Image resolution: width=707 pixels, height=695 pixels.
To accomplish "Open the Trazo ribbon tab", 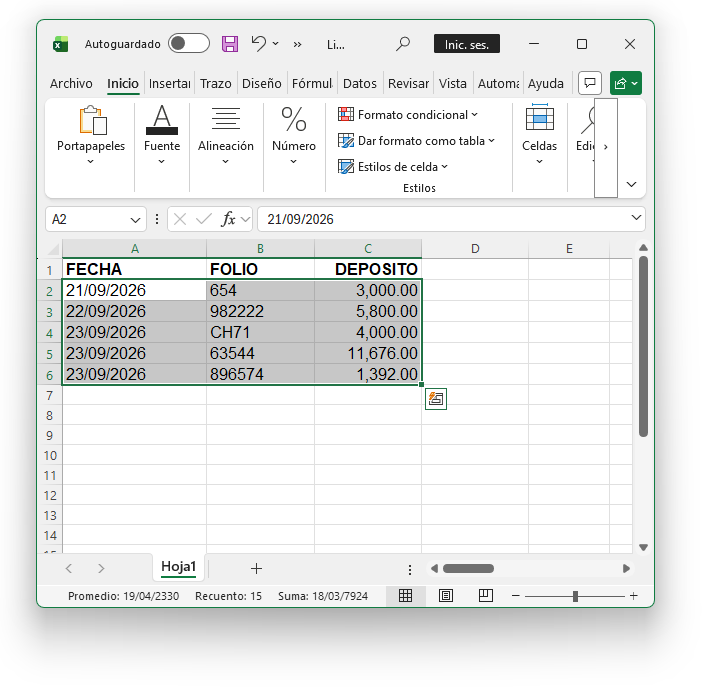I will (x=216, y=83).
